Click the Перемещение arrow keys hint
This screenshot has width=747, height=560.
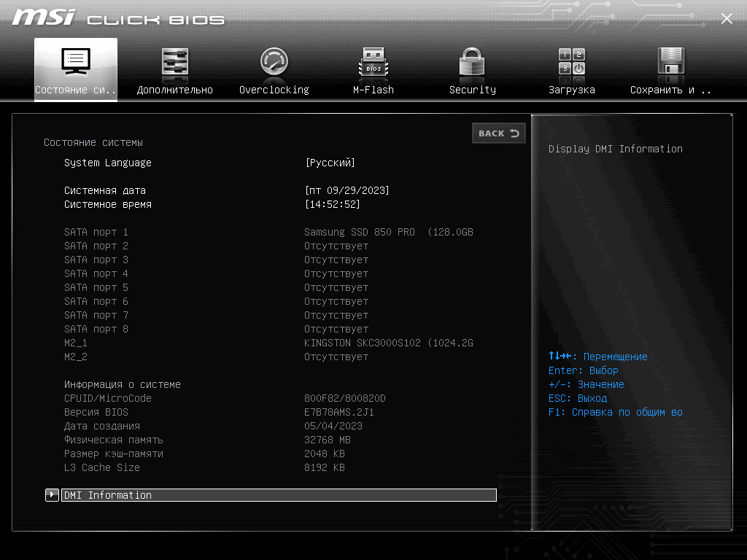[598, 356]
